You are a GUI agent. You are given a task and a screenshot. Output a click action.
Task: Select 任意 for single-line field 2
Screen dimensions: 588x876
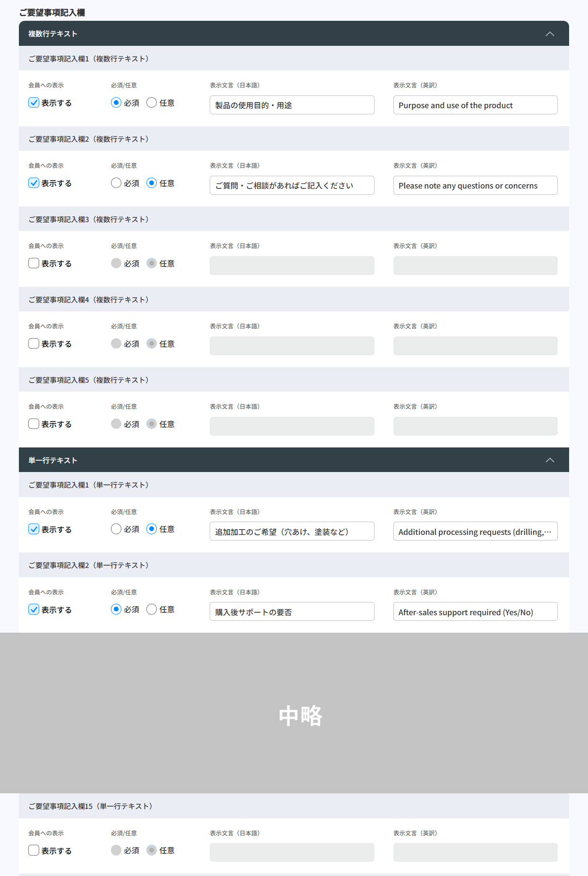[152, 610]
